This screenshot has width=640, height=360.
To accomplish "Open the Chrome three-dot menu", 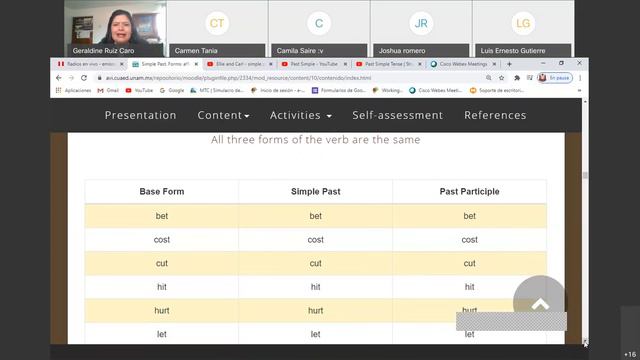I will pos(580,78).
